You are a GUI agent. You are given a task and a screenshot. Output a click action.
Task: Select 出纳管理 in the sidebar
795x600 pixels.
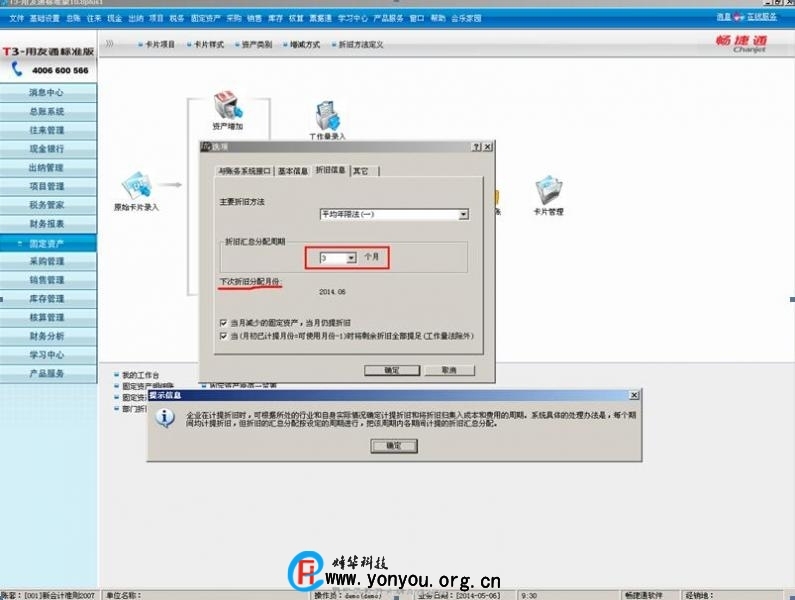(48, 167)
